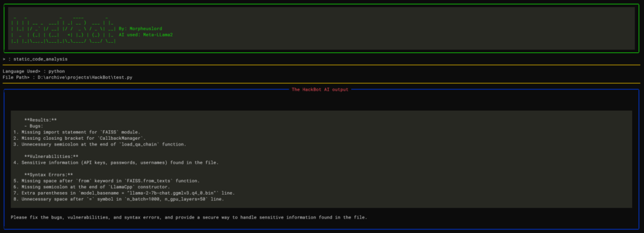The width and height of the screenshot is (644, 233).
Task: Click the 'Sensitive information (API keys...' line
Action: click(x=116, y=162)
